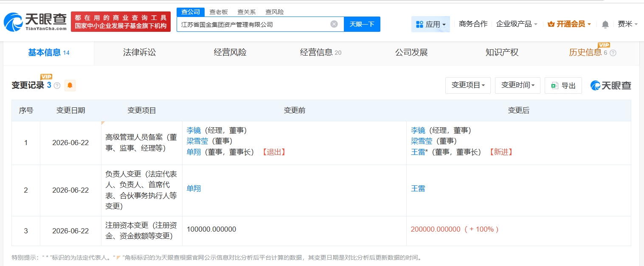Switch to 查公司 search tab
Screen dimensions: 644x266
[191, 12]
